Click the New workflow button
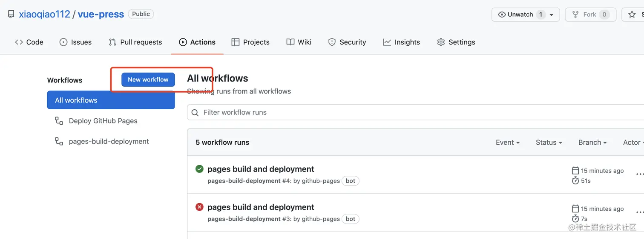 [148, 80]
